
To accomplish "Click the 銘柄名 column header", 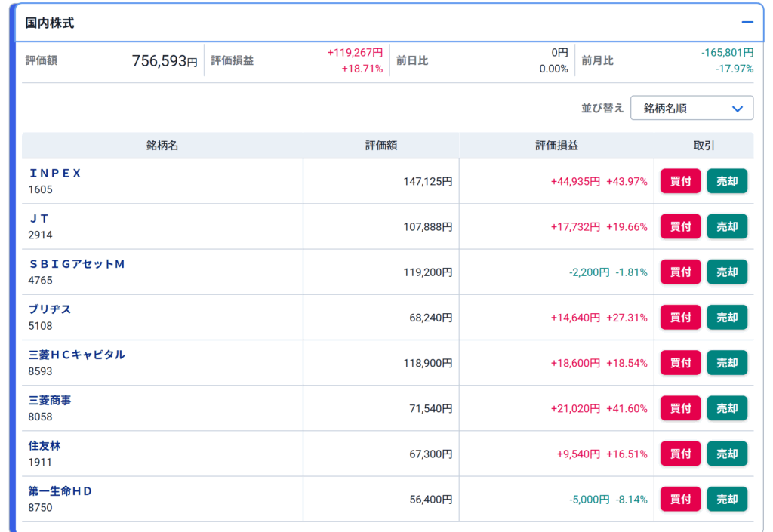I will pos(162,146).
